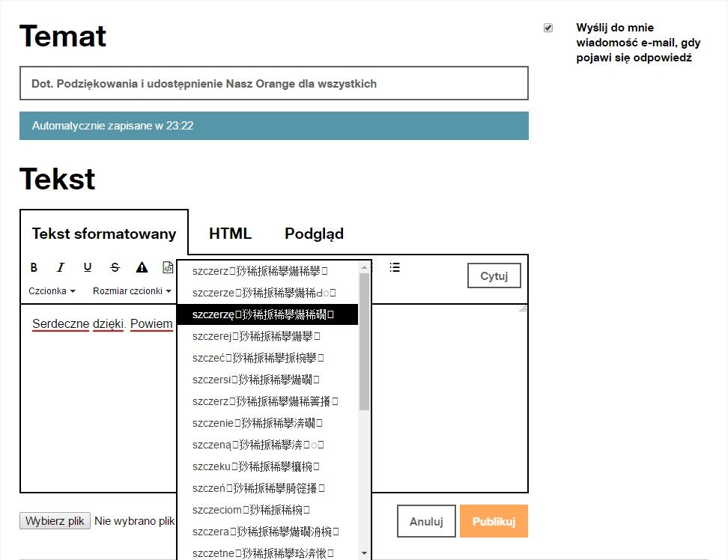Open the Czcionka font dropdown
The image size is (728, 560).
(52, 291)
